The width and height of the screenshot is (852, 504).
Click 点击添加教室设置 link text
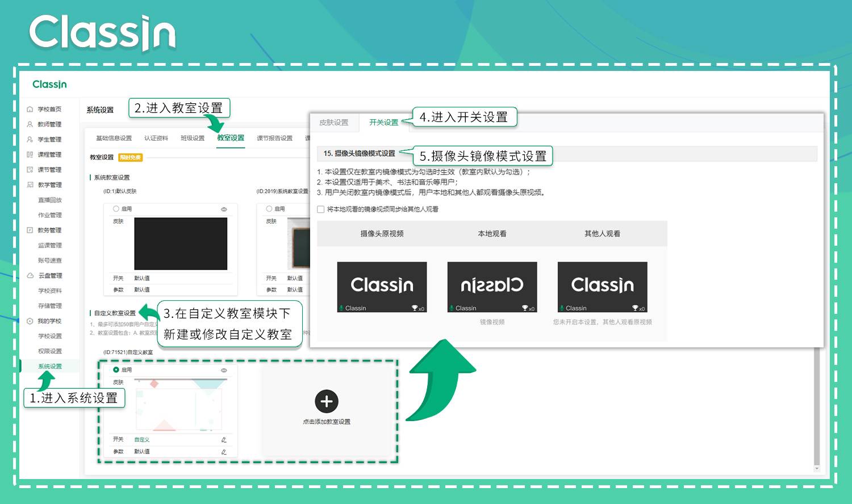(x=327, y=422)
